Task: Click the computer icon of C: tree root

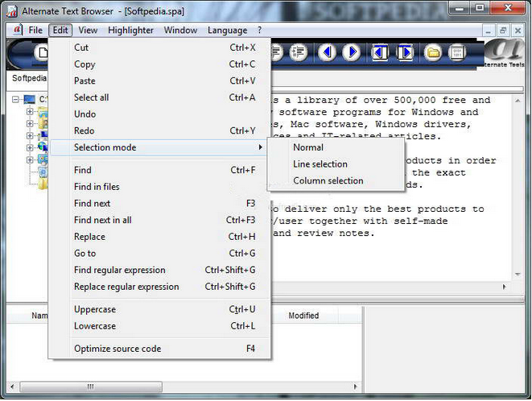Action: pos(30,100)
